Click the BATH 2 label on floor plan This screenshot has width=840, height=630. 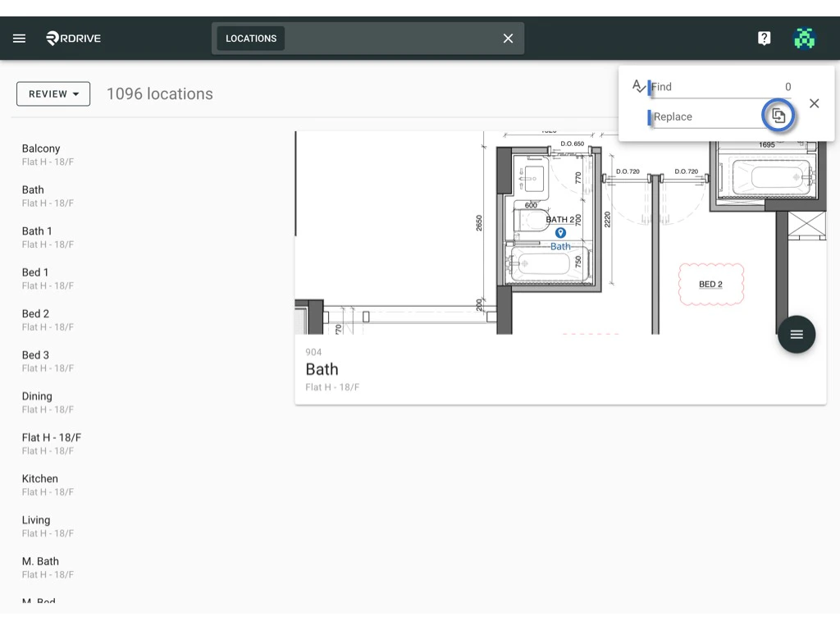coord(559,219)
